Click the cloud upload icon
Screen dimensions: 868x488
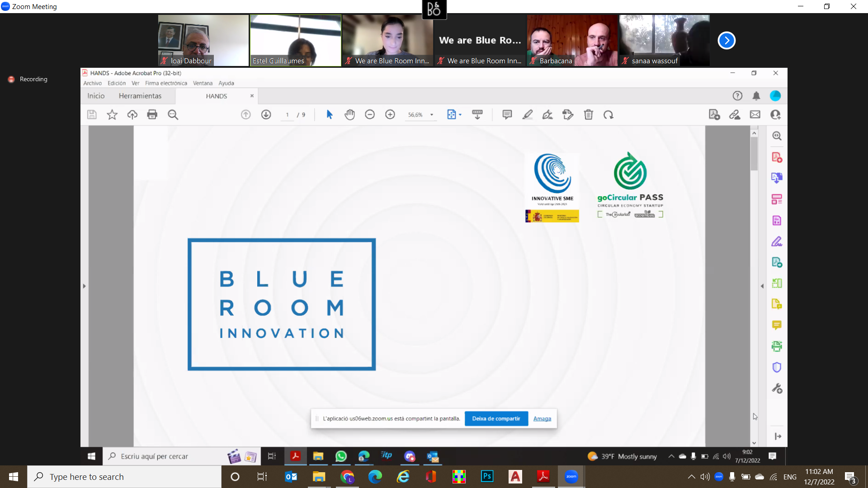[132, 115]
